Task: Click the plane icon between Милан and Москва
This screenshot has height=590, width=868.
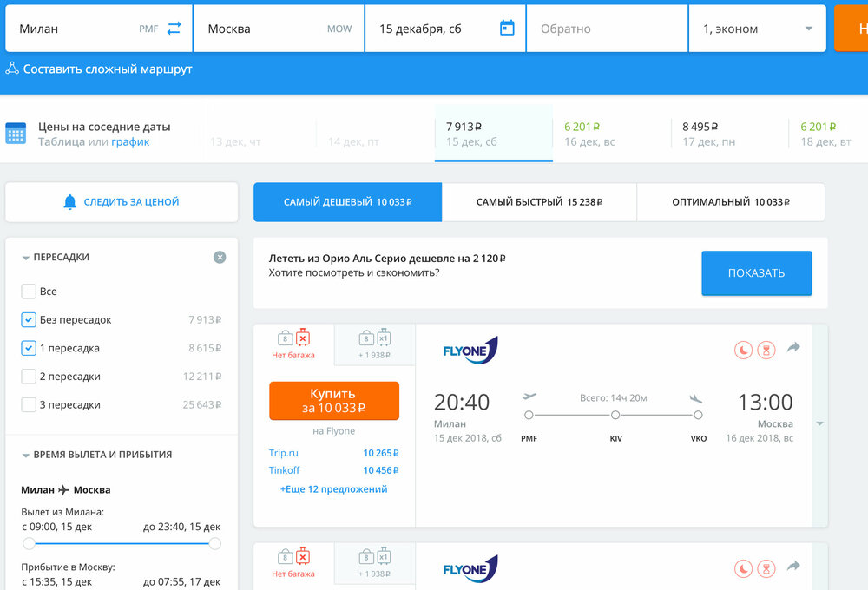Action: [64, 490]
